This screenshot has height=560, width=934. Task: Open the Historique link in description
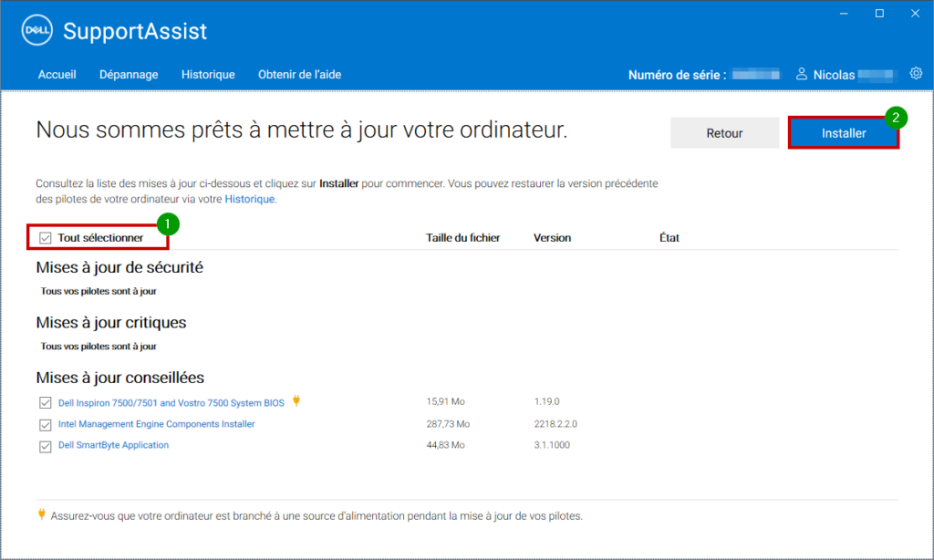tap(250, 199)
